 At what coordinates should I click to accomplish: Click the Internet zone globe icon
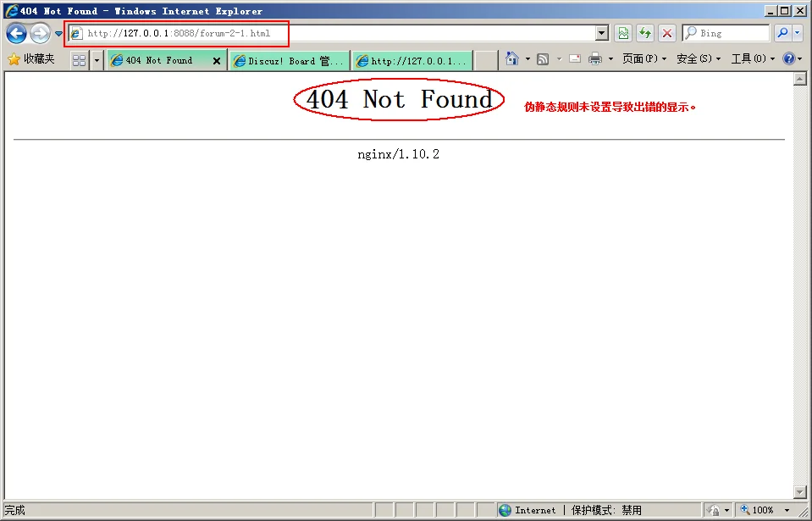click(505, 510)
